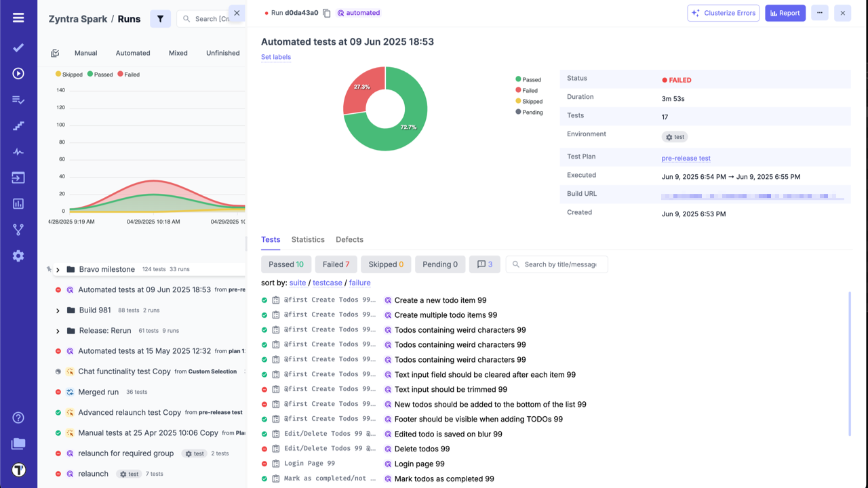Click the test search by title field
This screenshot has height=488, width=868.
point(559,264)
